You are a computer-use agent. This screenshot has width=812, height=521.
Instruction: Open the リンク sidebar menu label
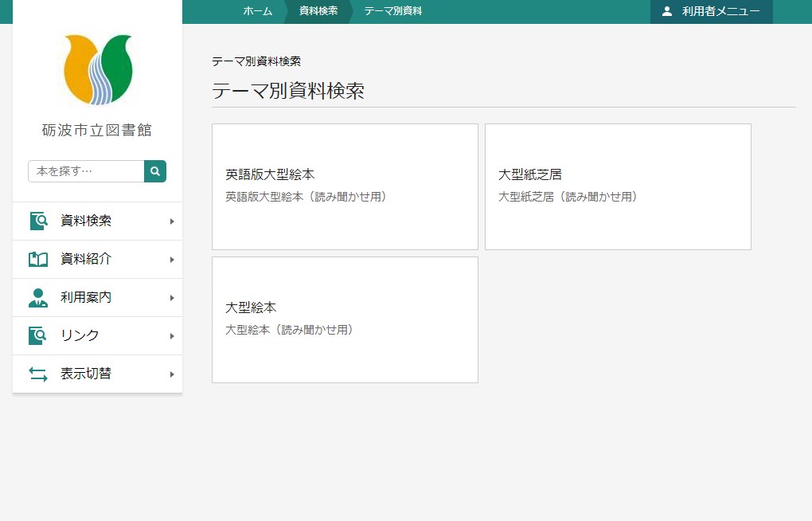[80, 336]
